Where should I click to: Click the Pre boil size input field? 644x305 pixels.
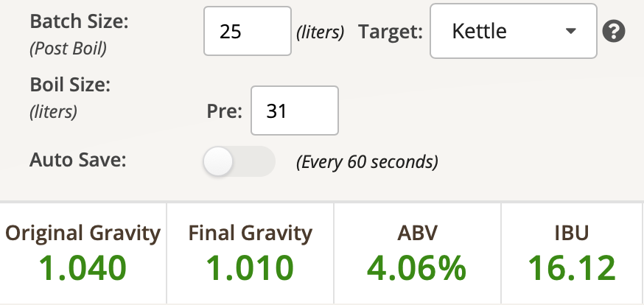[295, 111]
